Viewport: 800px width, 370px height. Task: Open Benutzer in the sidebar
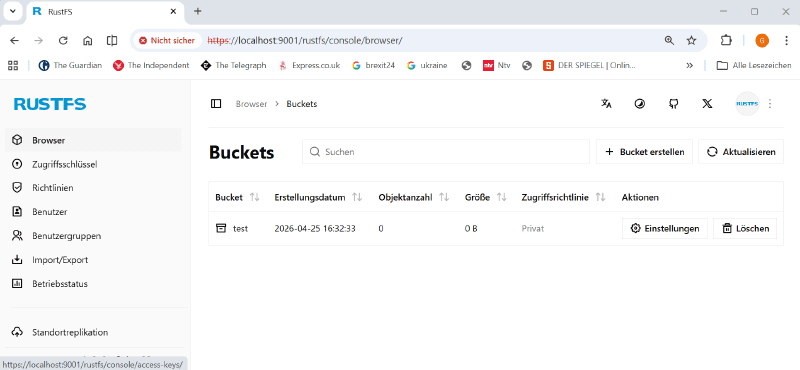93,212
